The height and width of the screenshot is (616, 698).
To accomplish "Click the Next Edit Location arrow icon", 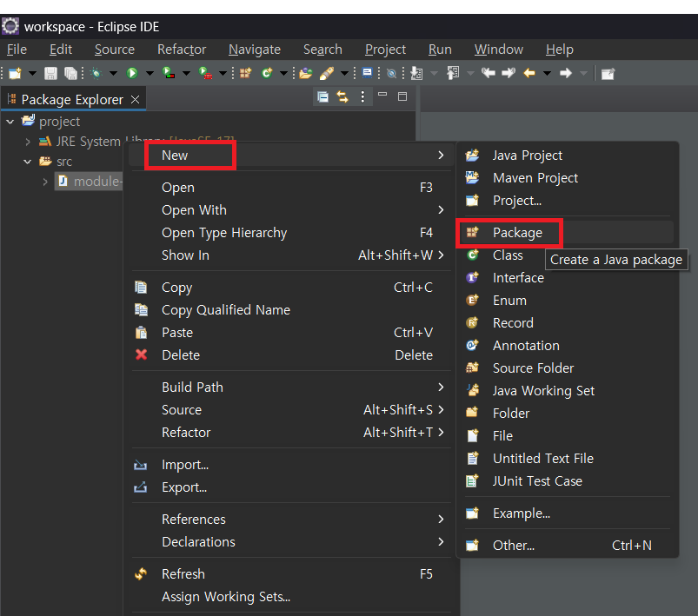I will [509, 73].
